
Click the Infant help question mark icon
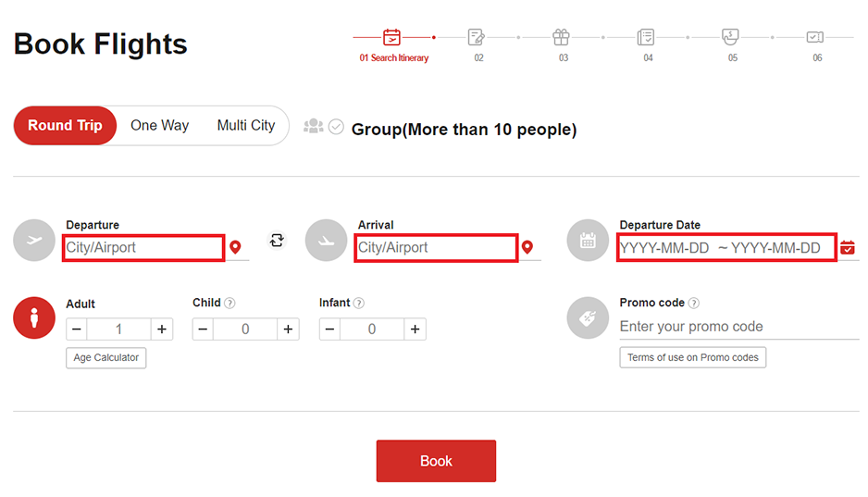point(359,304)
